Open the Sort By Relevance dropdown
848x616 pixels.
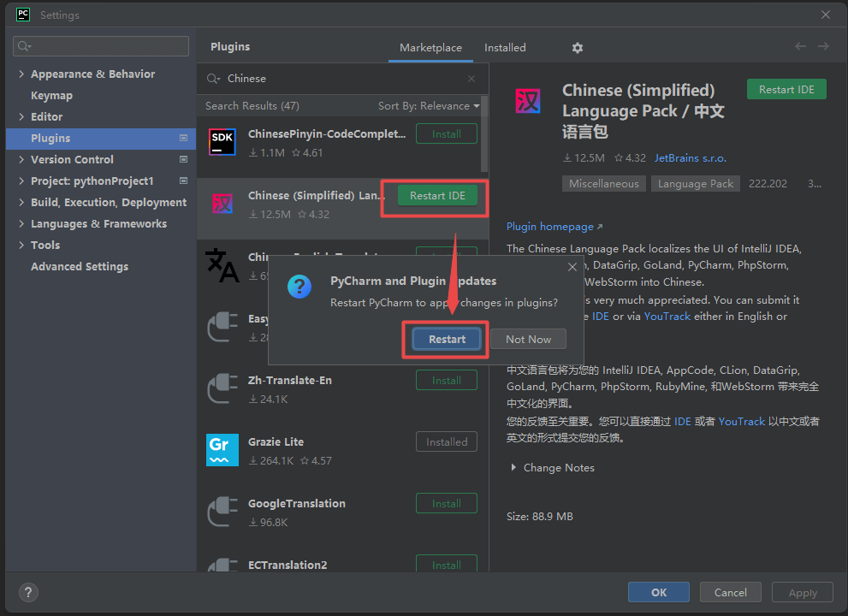tap(429, 106)
